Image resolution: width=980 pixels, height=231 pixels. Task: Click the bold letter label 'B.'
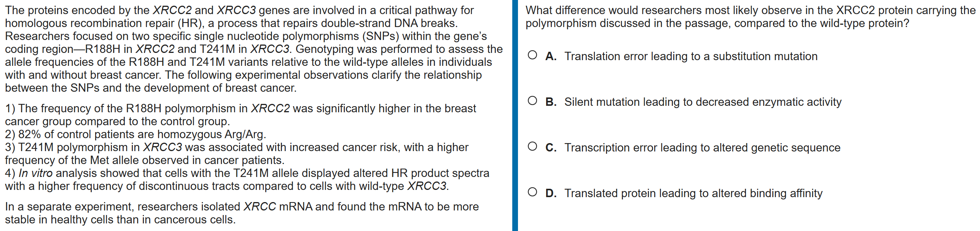(551, 102)
